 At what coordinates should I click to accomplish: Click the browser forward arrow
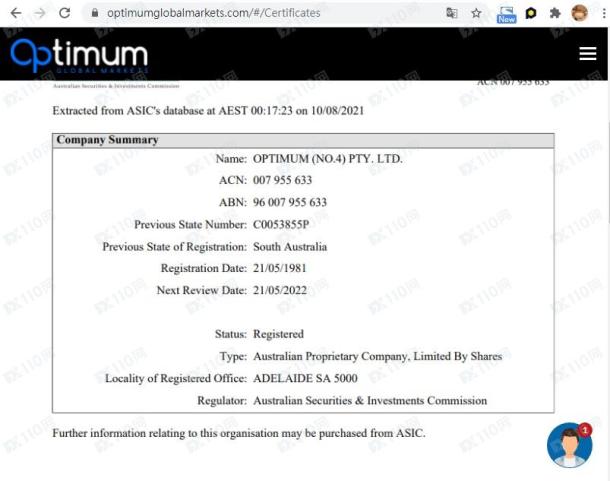pos(40,13)
